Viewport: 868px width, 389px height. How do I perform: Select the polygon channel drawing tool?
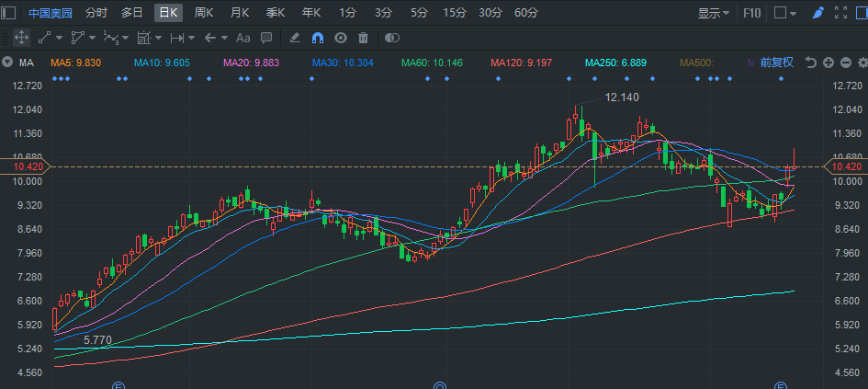[77, 38]
